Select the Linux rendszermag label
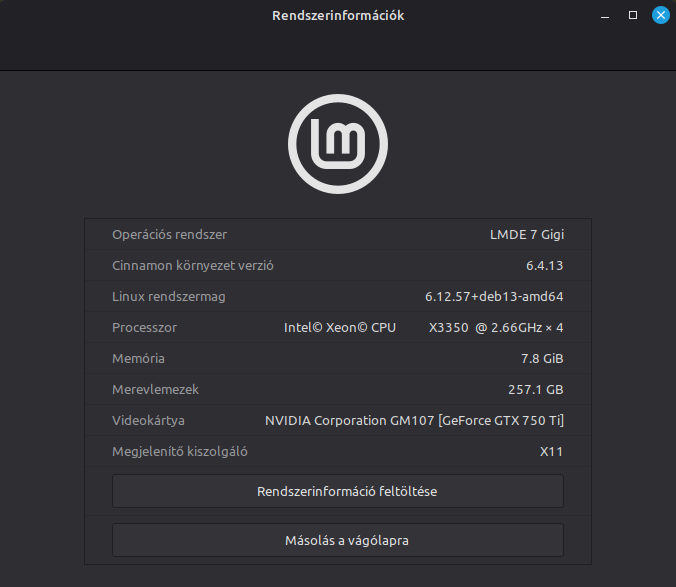 tap(169, 297)
